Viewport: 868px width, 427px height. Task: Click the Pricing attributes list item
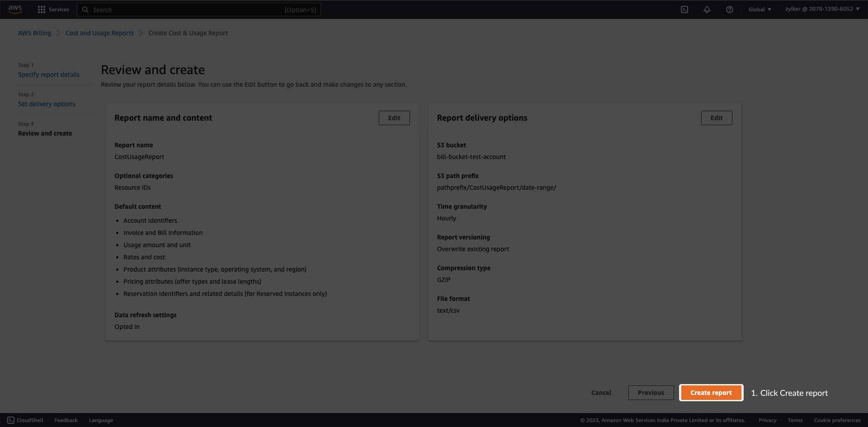(x=192, y=282)
